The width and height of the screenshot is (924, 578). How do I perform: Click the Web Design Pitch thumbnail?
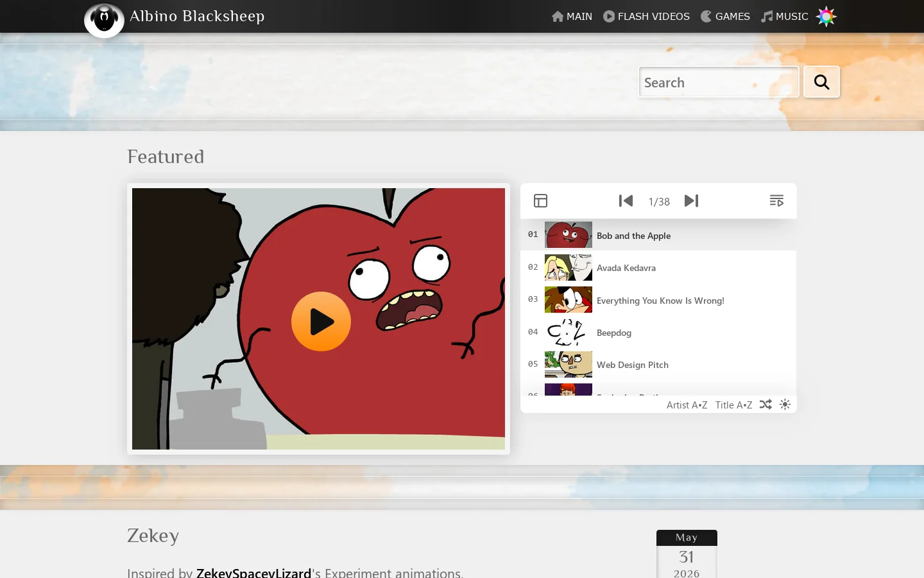[569, 364]
